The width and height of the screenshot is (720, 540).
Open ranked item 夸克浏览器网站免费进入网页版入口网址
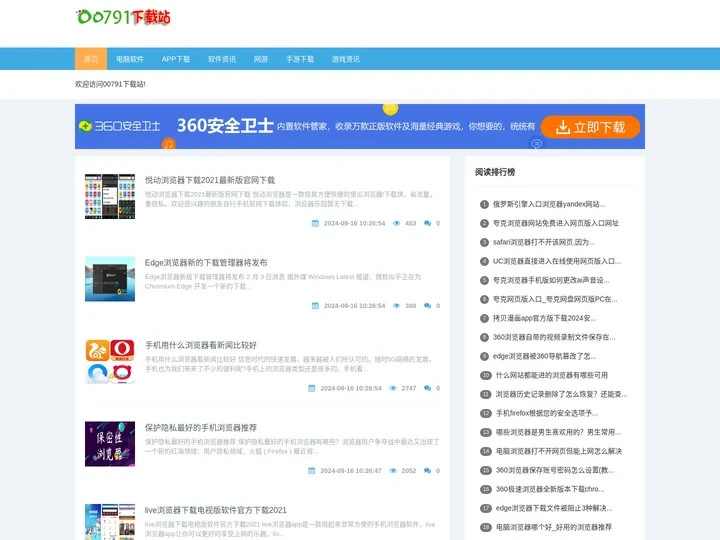coord(556,223)
